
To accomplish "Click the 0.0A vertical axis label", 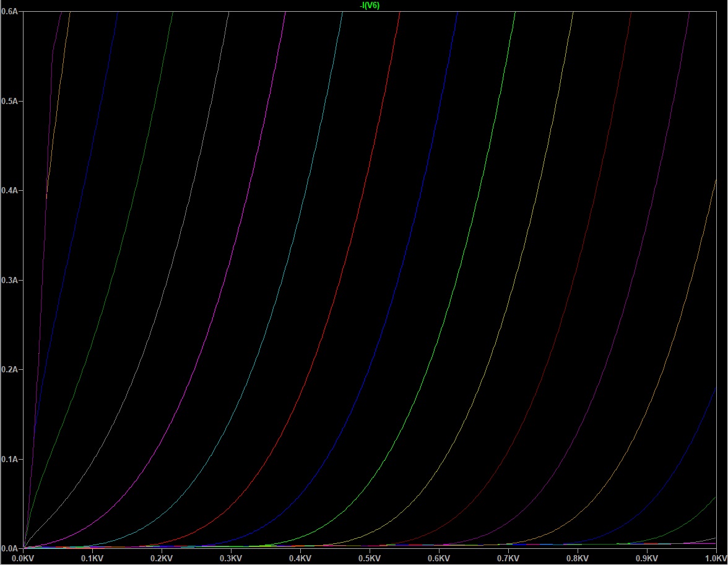I will coord(10,548).
